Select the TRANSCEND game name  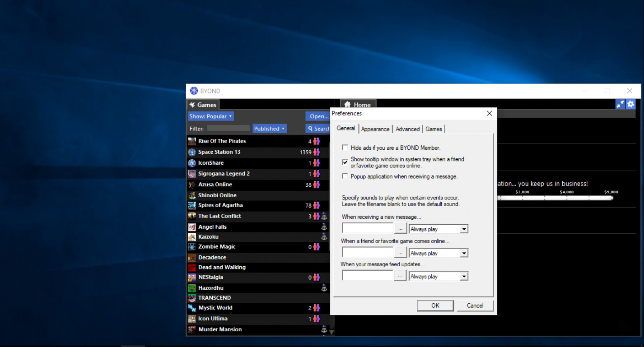pyautogui.click(x=215, y=298)
